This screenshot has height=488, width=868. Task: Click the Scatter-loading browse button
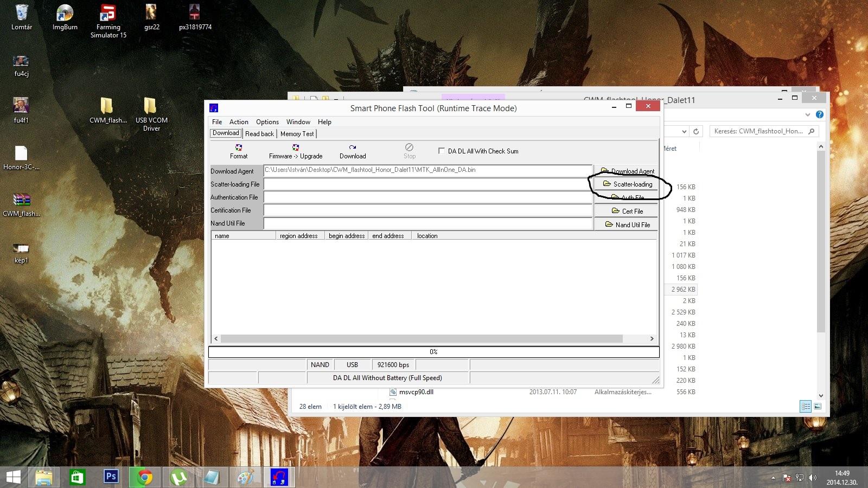(x=626, y=184)
